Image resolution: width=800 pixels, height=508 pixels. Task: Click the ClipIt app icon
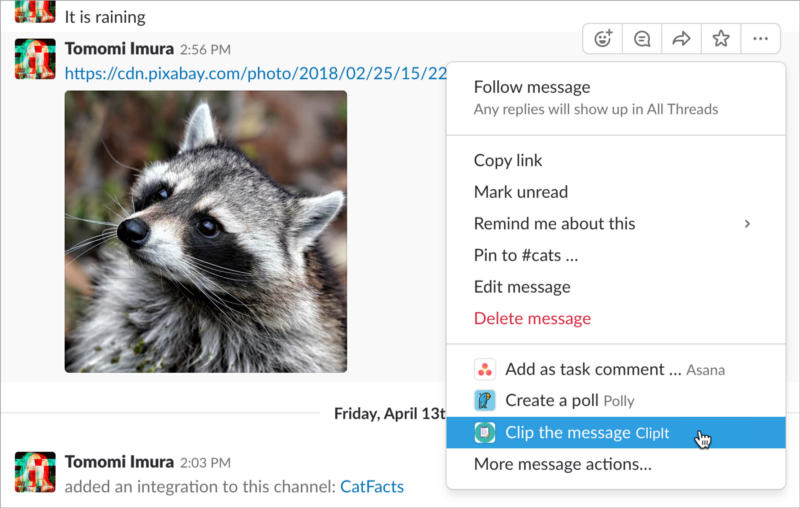[x=484, y=433]
